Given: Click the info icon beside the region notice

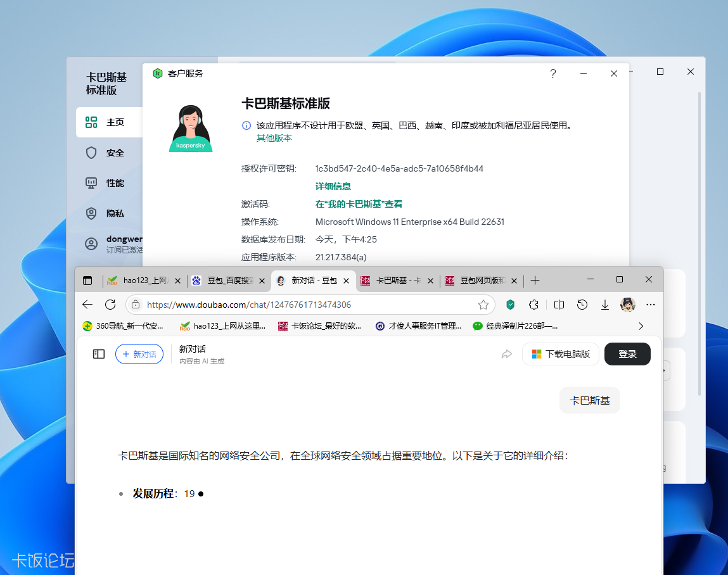Looking at the screenshot, I should [x=246, y=125].
